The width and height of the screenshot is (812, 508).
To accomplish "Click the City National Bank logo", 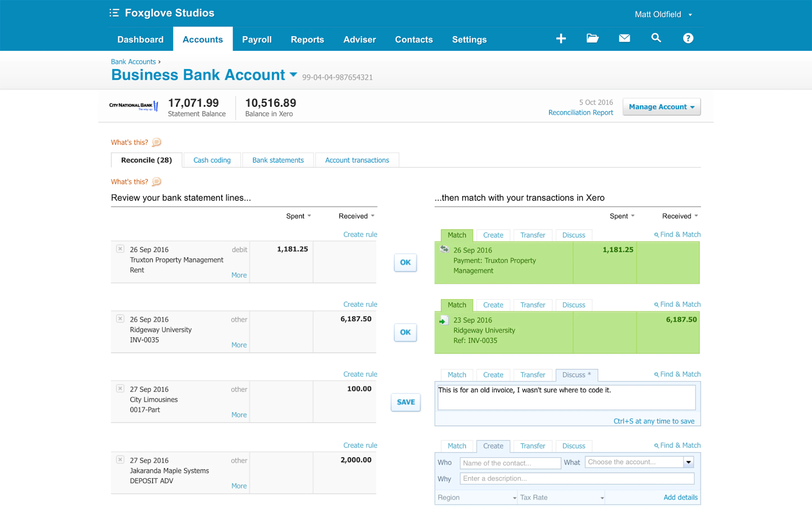I will pos(134,106).
